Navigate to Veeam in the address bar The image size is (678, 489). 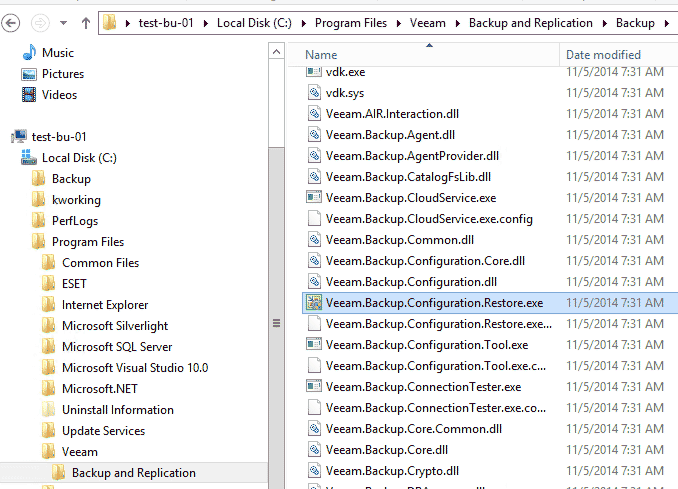(427, 23)
